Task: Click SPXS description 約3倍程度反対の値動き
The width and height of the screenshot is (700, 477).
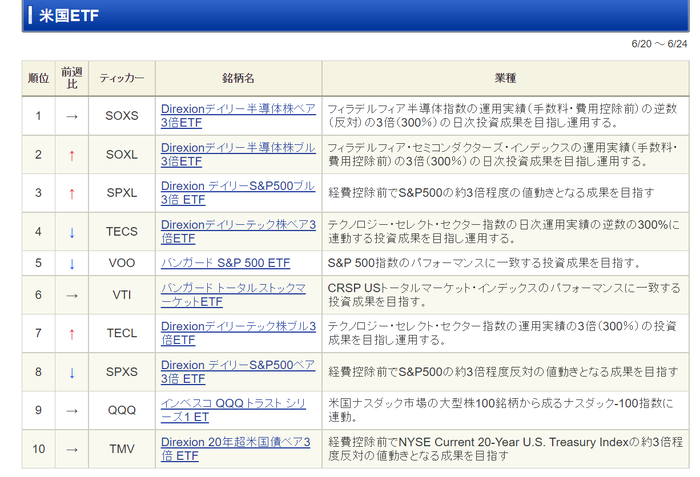Action: [x=503, y=372]
